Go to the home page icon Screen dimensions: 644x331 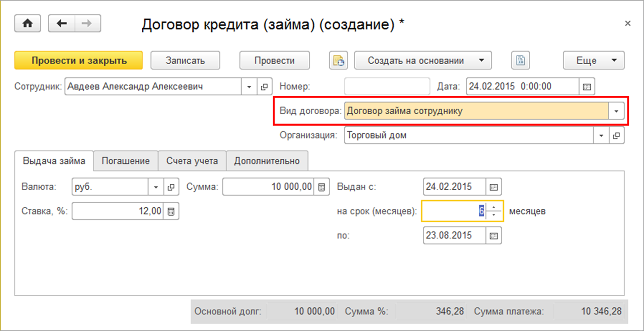28,23
